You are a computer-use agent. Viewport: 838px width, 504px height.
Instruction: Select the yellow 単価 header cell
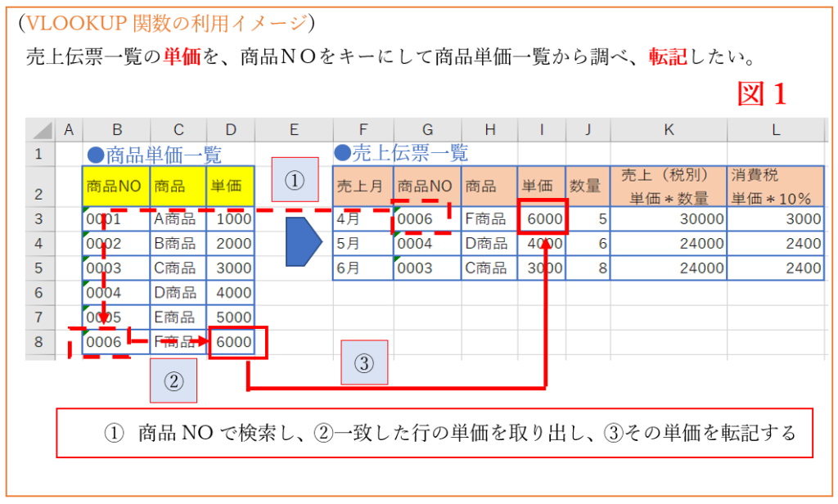pyautogui.click(x=230, y=187)
